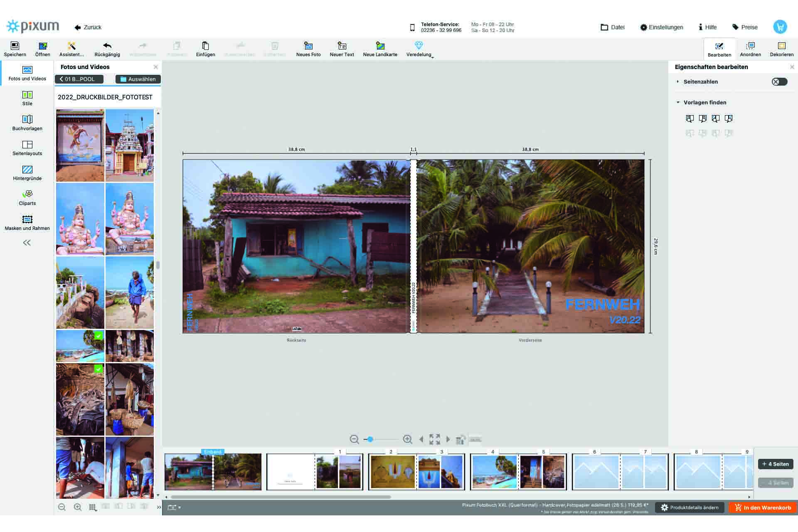
Task: Open the Hintergründe sidebar panel
Action: pyautogui.click(x=27, y=173)
